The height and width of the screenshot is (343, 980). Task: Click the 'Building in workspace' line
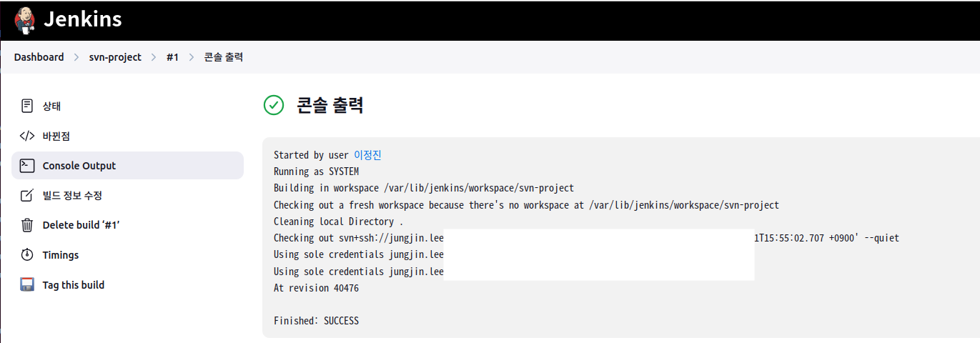point(424,188)
